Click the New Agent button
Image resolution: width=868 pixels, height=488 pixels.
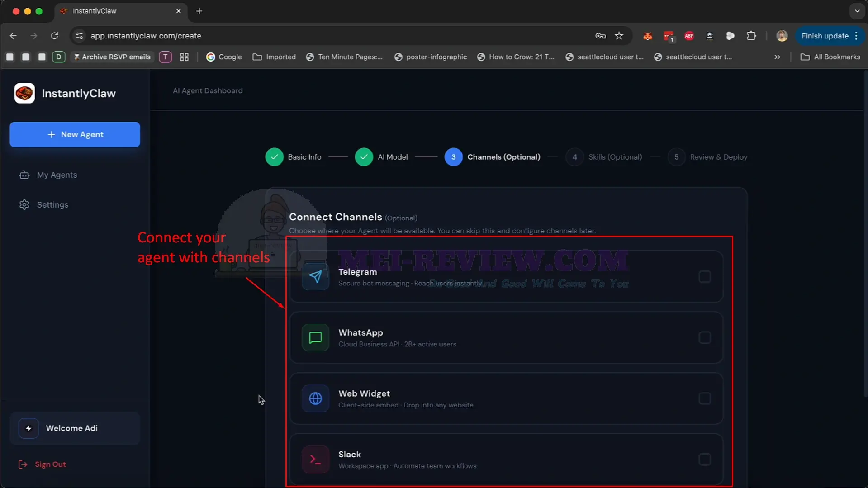(75, 135)
